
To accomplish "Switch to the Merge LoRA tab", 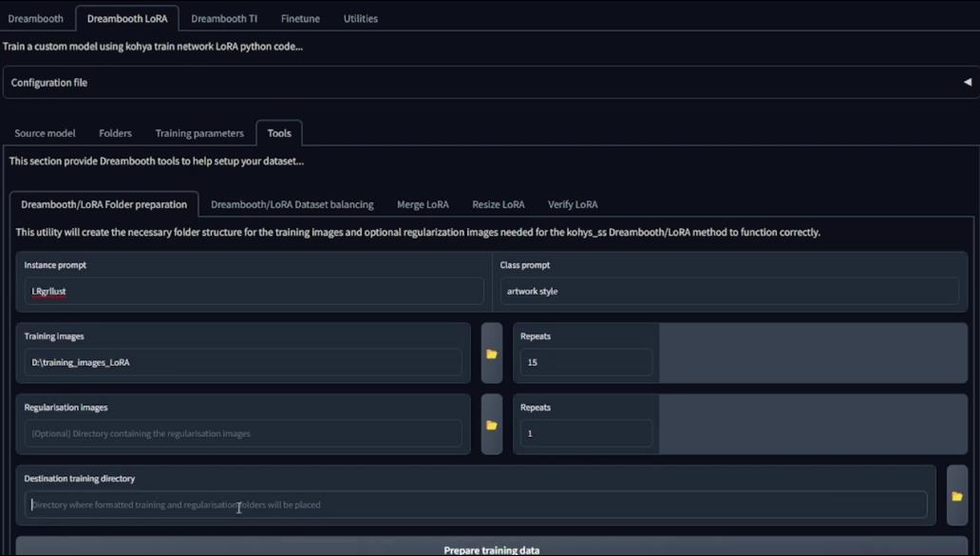I will tap(422, 204).
